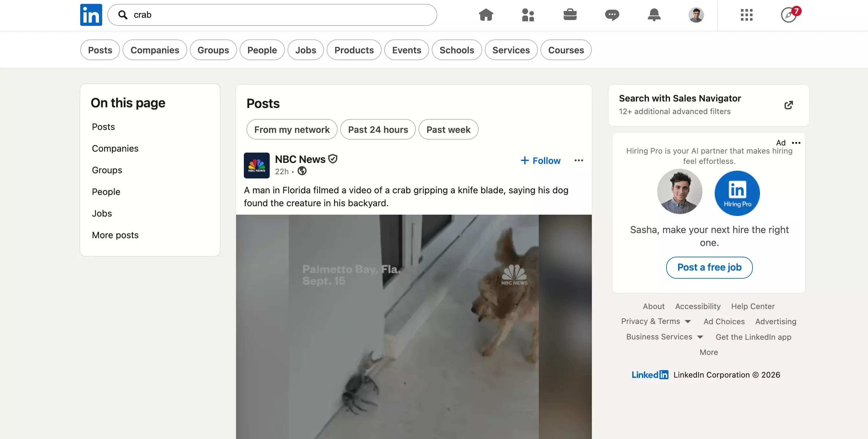The image size is (868, 439).
Task: Click Post a free job button
Action: [709, 268]
